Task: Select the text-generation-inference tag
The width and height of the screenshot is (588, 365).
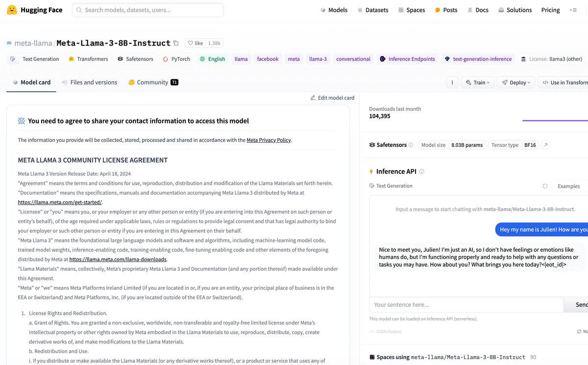Action: (478, 59)
